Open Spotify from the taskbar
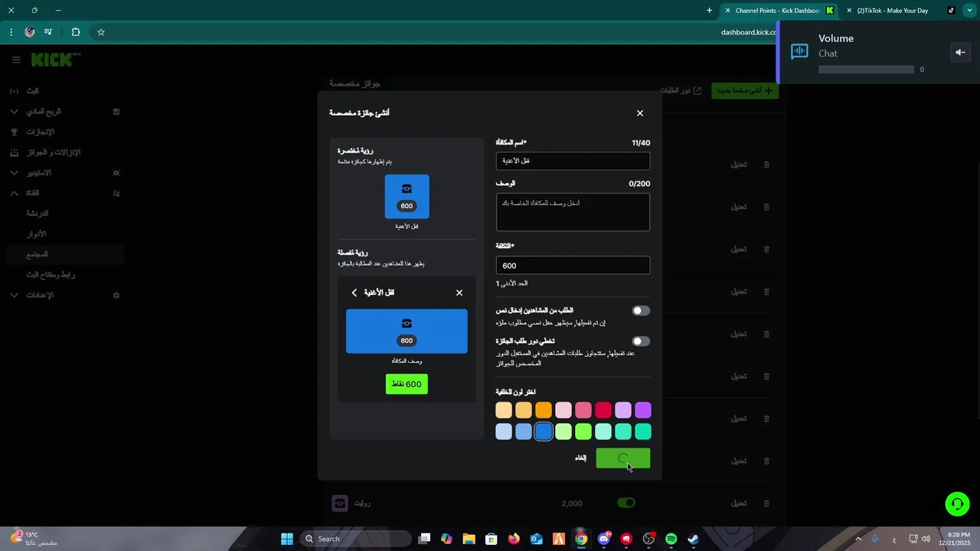This screenshot has height=551, width=980. pos(671,539)
